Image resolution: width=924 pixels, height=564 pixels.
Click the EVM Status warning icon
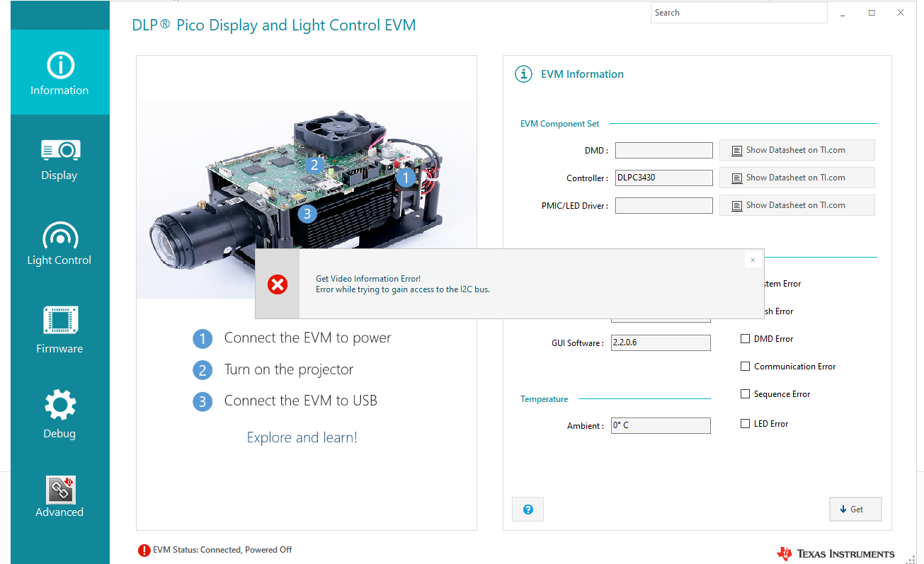coord(144,550)
